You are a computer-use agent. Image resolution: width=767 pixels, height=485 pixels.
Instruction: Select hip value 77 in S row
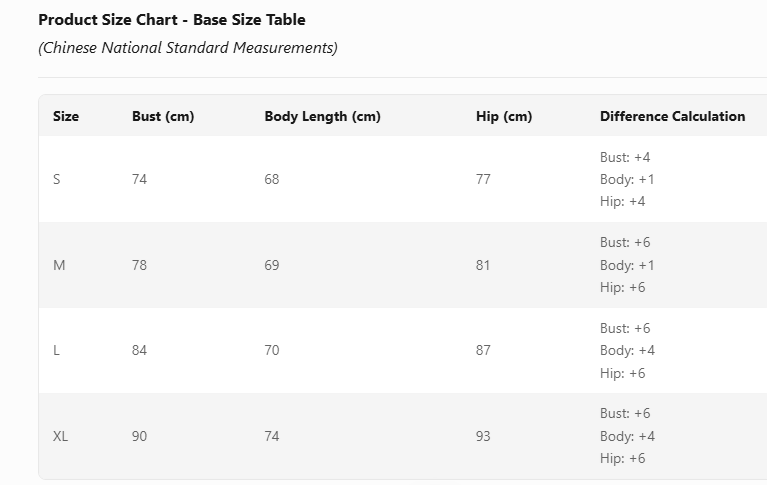pyautogui.click(x=484, y=179)
